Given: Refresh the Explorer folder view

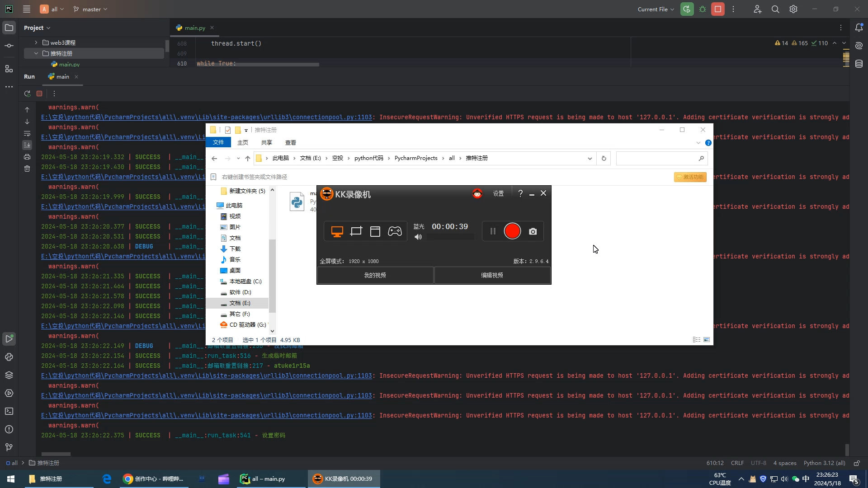Looking at the screenshot, I should coord(604,159).
